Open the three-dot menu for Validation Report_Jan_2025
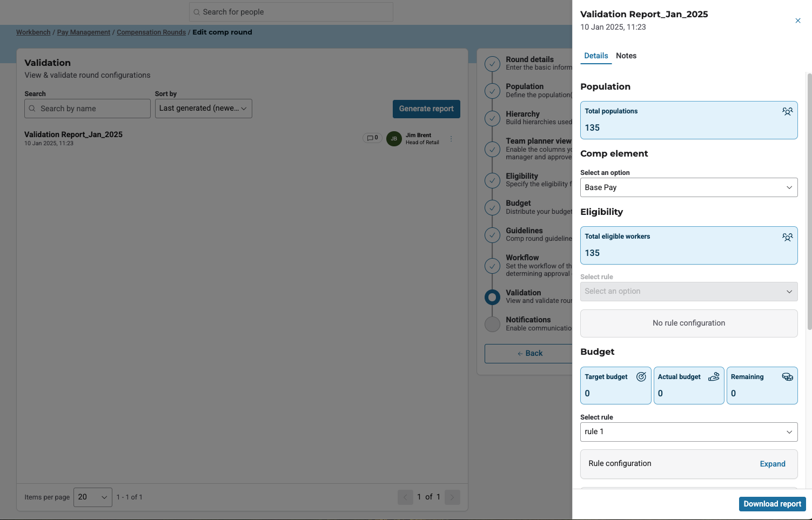The image size is (812, 520). (451, 139)
